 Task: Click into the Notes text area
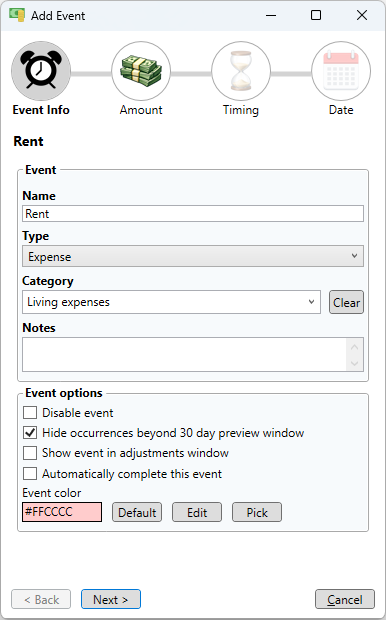(x=184, y=354)
